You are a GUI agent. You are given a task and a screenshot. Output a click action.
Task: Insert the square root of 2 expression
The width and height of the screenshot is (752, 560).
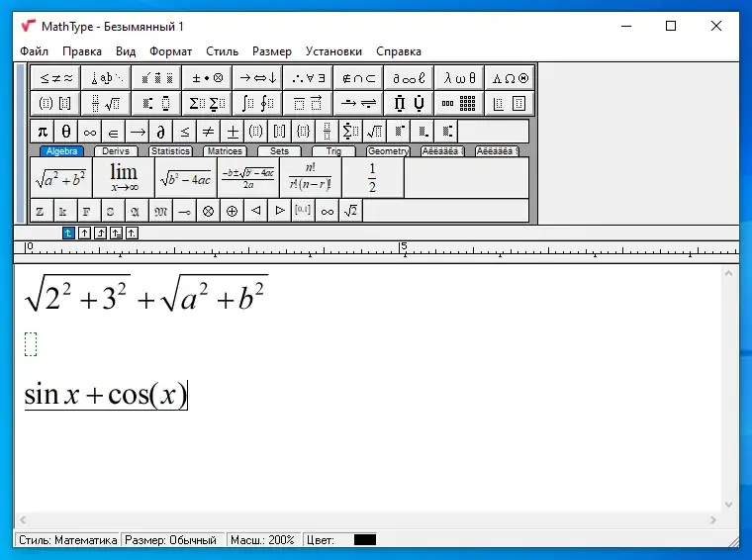[x=351, y=211]
